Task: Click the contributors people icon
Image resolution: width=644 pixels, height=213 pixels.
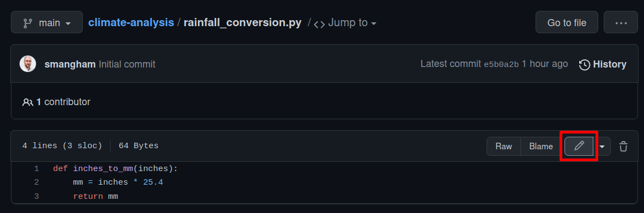Action: point(28,102)
